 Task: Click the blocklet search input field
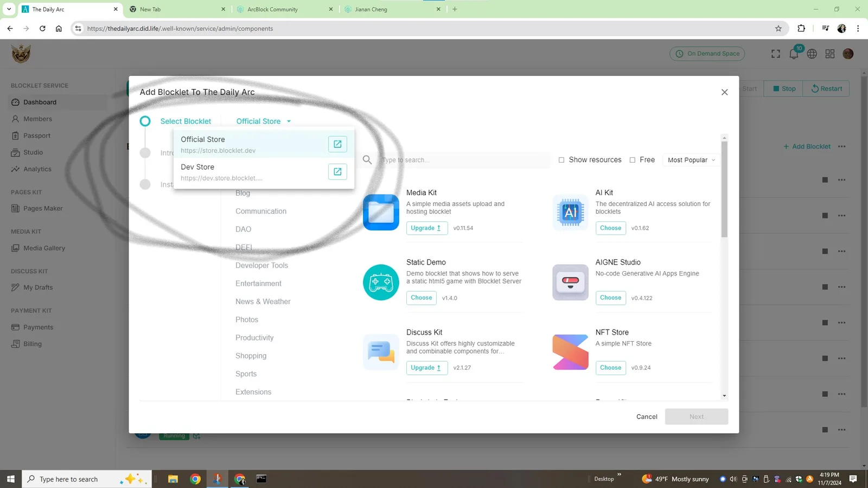point(464,160)
